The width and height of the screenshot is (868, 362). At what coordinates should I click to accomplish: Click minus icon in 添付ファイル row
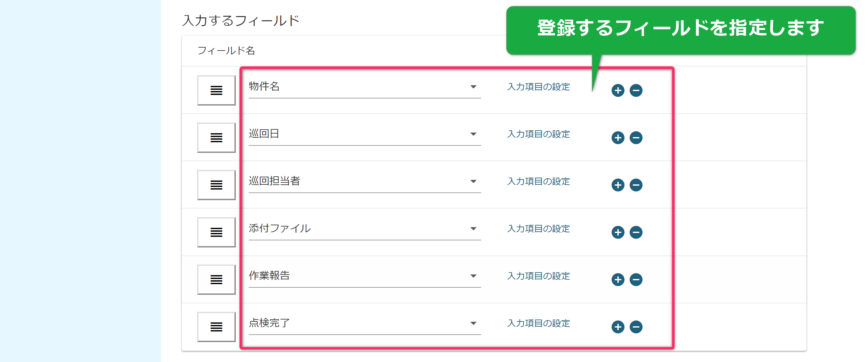click(636, 232)
